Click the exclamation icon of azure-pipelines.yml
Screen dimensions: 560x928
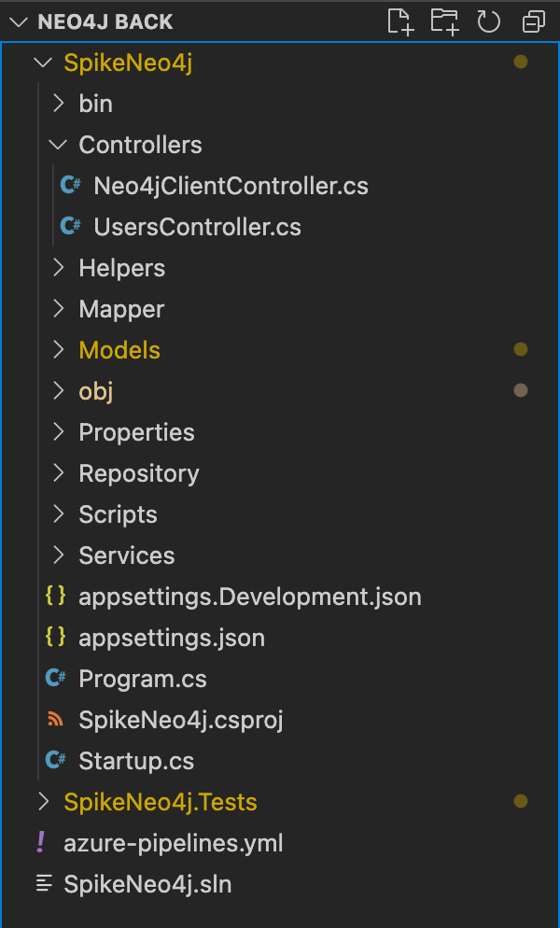click(41, 842)
